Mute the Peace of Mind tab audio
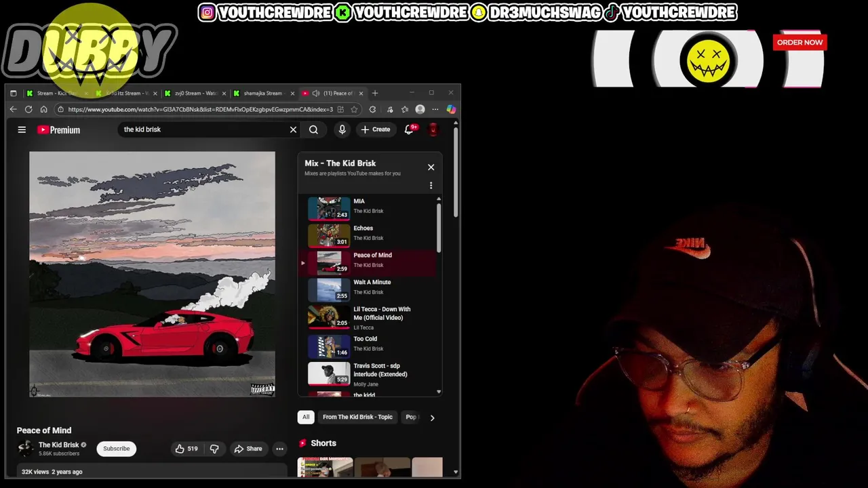868x488 pixels. click(x=315, y=93)
